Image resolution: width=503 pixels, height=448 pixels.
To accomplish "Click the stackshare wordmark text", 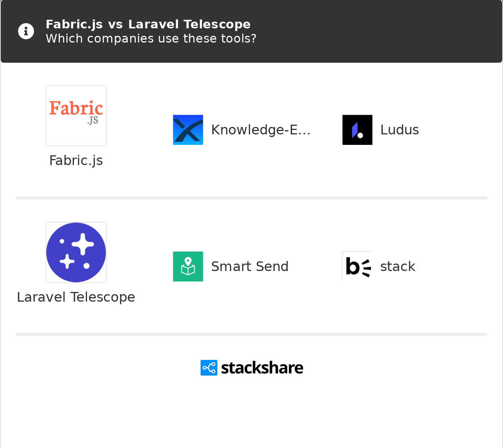I will [x=262, y=368].
